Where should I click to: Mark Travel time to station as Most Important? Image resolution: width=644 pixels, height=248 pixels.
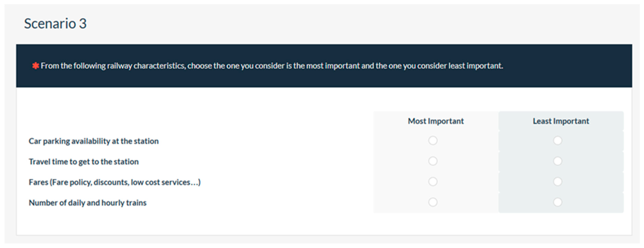click(433, 161)
